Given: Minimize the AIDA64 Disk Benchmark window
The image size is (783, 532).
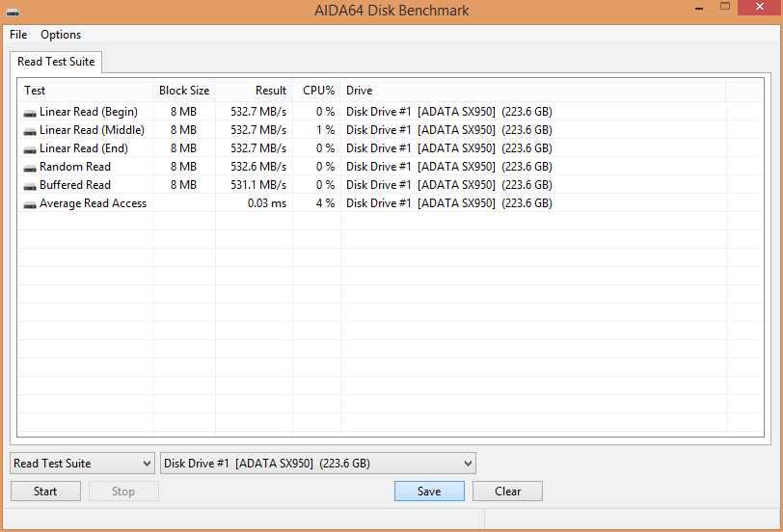Looking at the screenshot, I should pyautogui.click(x=699, y=8).
